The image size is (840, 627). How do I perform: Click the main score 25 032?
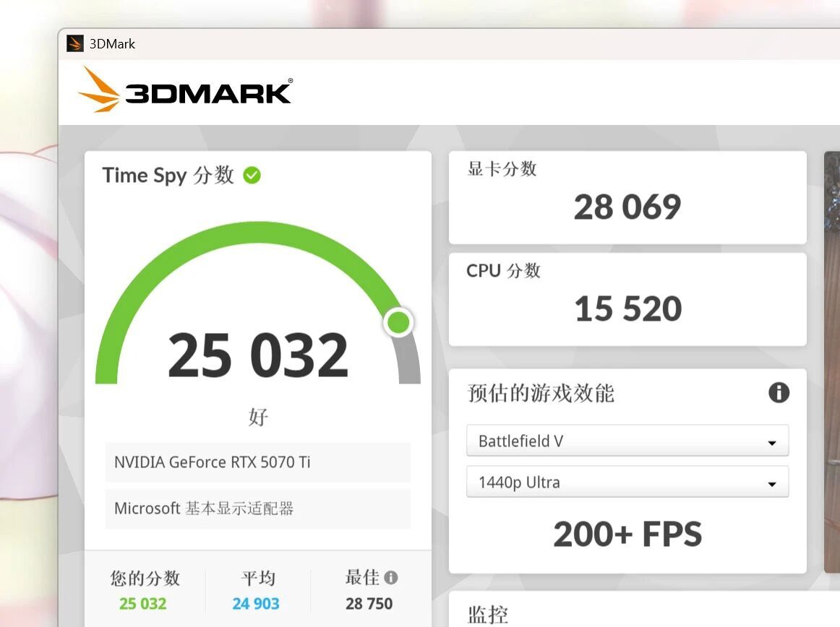click(x=258, y=355)
